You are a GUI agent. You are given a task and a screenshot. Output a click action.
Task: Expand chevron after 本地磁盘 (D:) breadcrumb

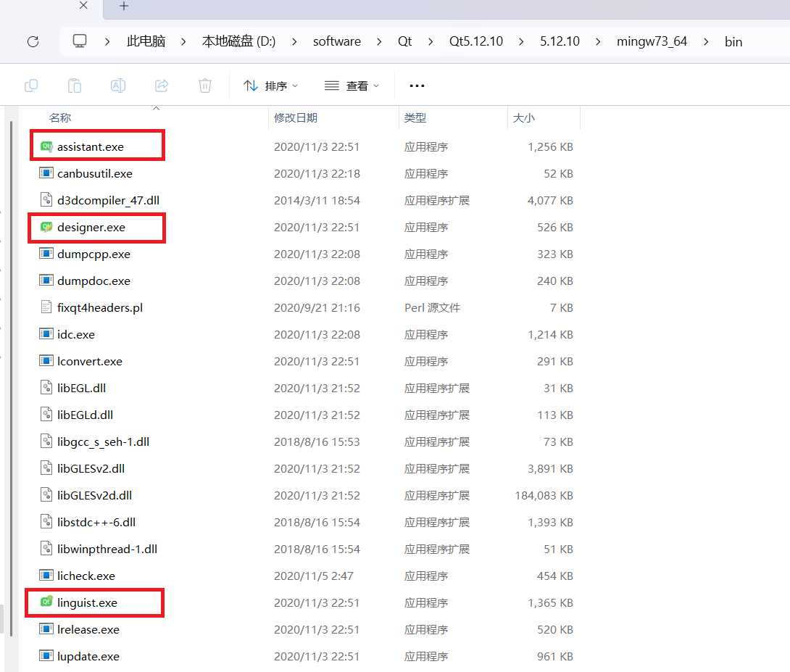294,42
